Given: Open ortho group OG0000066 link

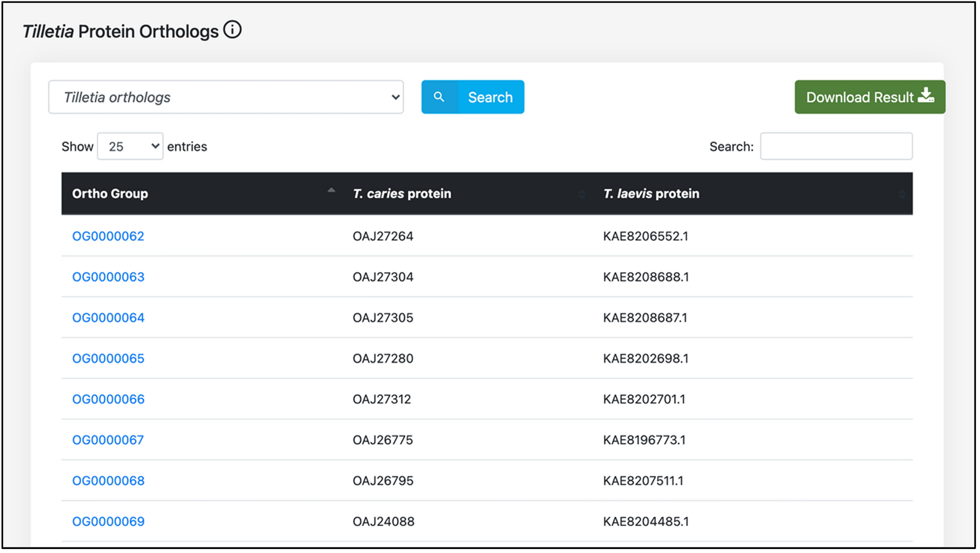Looking at the screenshot, I should [108, 399].
